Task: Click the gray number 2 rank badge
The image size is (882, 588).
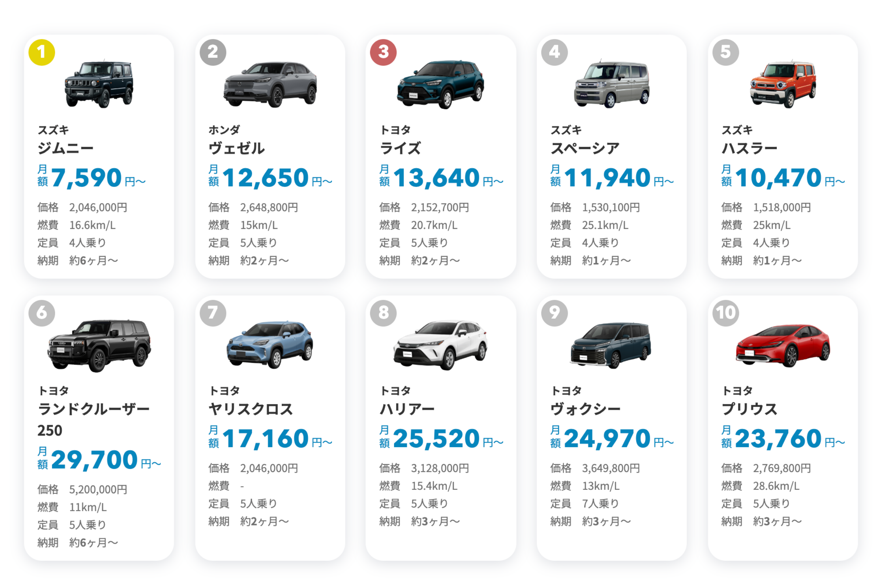Action: [x=213, y=52]
